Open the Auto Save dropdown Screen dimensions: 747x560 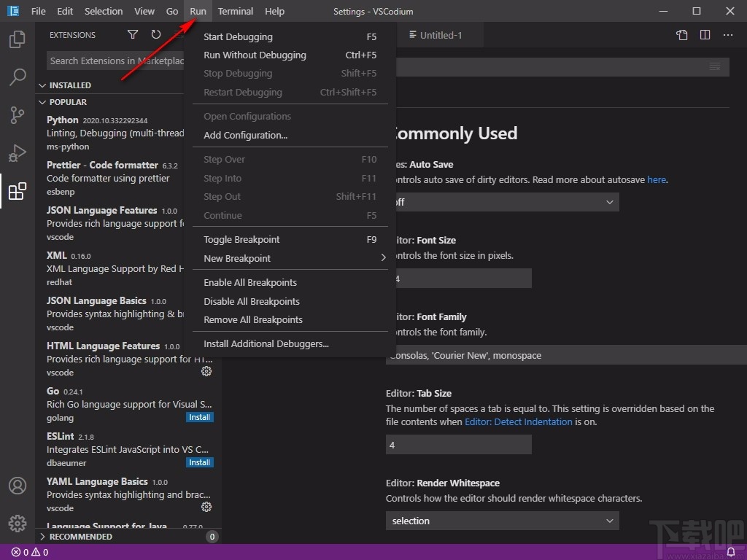[503, 202]
